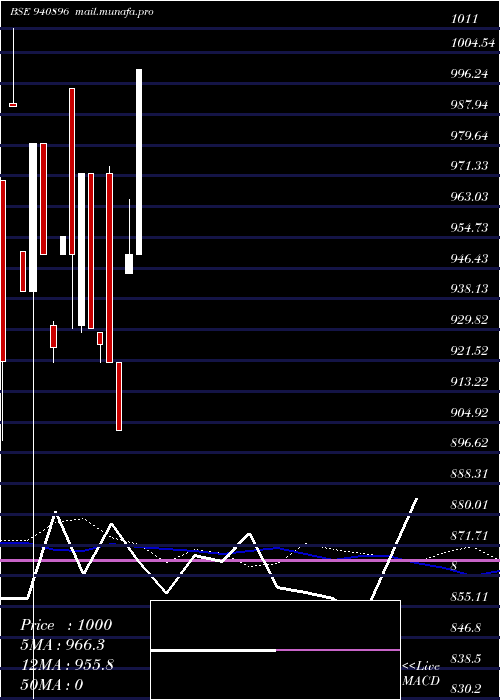Click the 838.5 price axis label
The height and width of the screenshot is (700, 500).
tap(466, 659)
